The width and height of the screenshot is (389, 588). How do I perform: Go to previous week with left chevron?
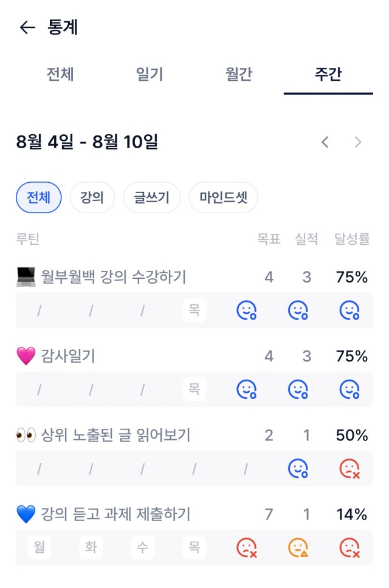pos(325,142)
